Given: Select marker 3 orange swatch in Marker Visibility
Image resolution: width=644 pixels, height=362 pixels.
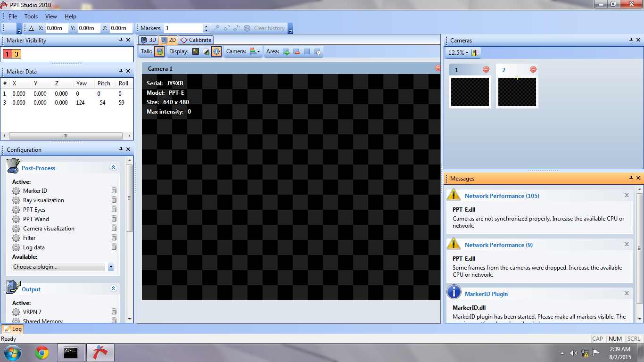Looking at the screenshot, I should [x=16, y=54].
